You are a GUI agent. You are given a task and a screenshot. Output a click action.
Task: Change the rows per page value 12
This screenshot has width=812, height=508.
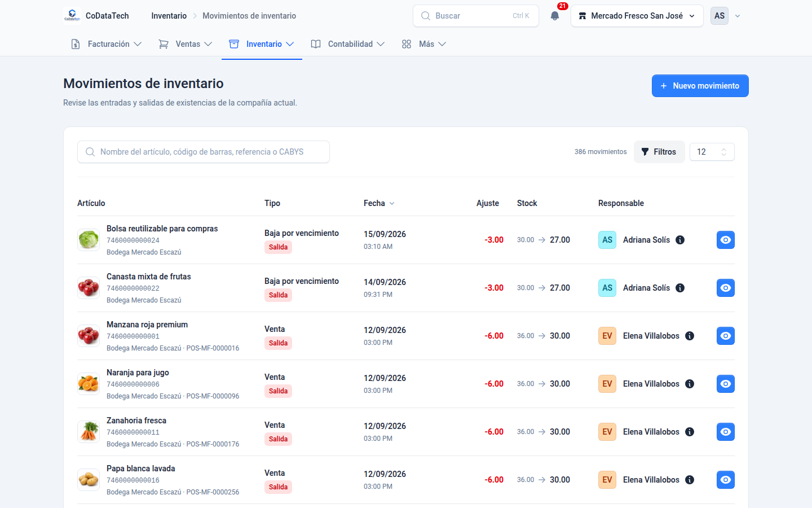point(712,152)
